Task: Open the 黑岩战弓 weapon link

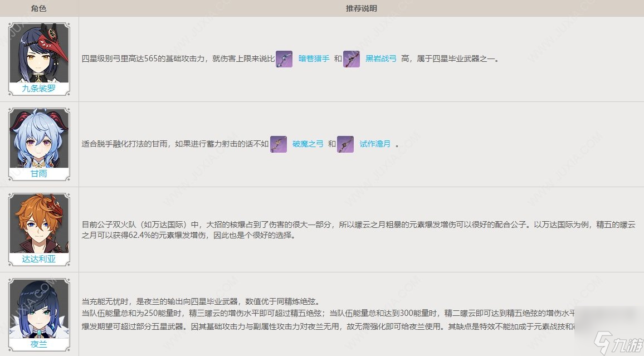Action: [x=381, y=58]
